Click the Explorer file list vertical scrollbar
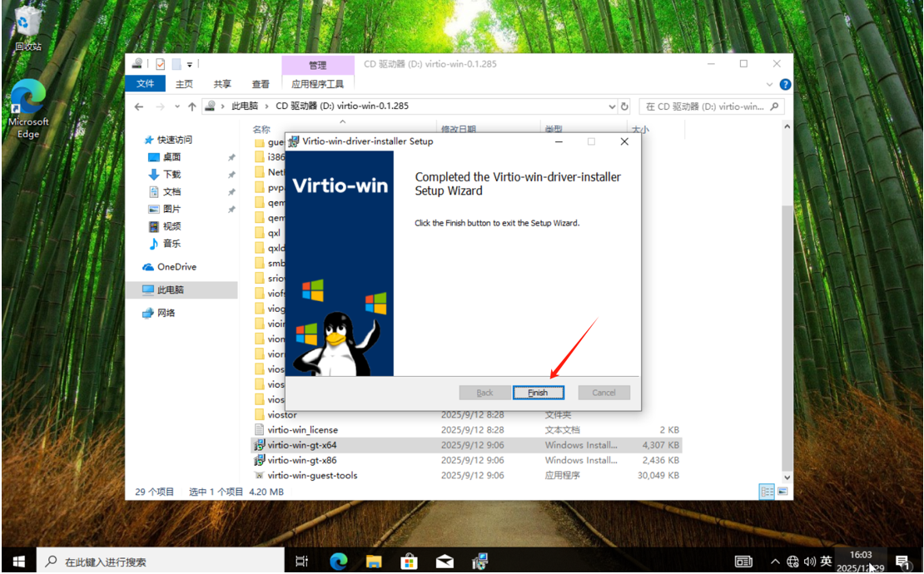This screenshot has width=924, height=574. pos(787,333)
